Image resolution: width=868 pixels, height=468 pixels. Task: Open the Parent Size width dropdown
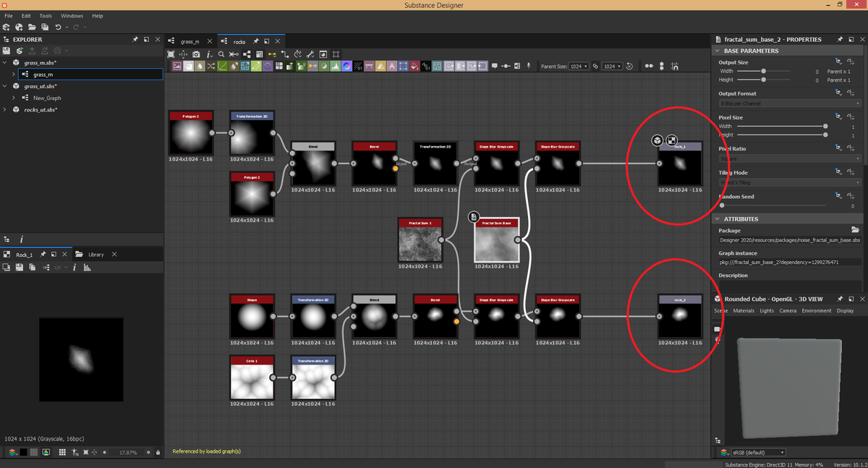click(x=579, y=66)
